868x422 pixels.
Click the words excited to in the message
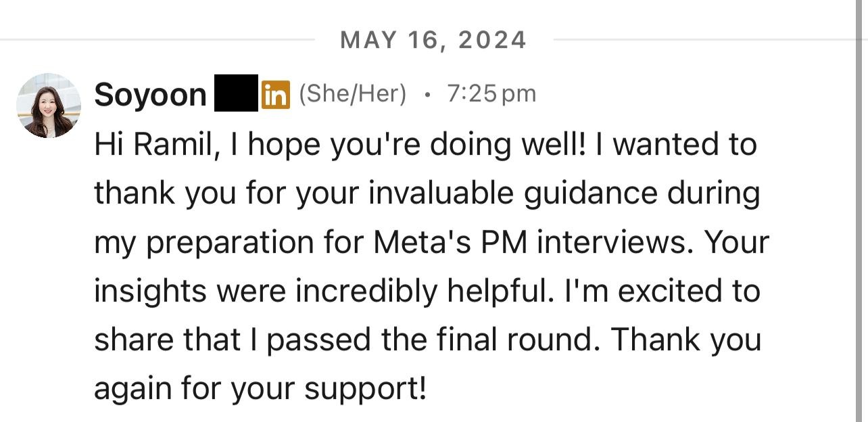(689, 291)
